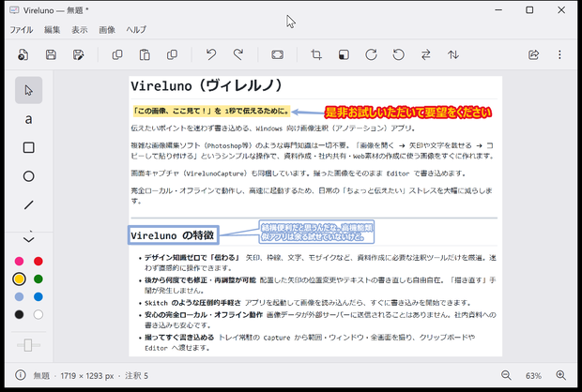
Task: Pick the black color swatch
Action: point(20,314)
